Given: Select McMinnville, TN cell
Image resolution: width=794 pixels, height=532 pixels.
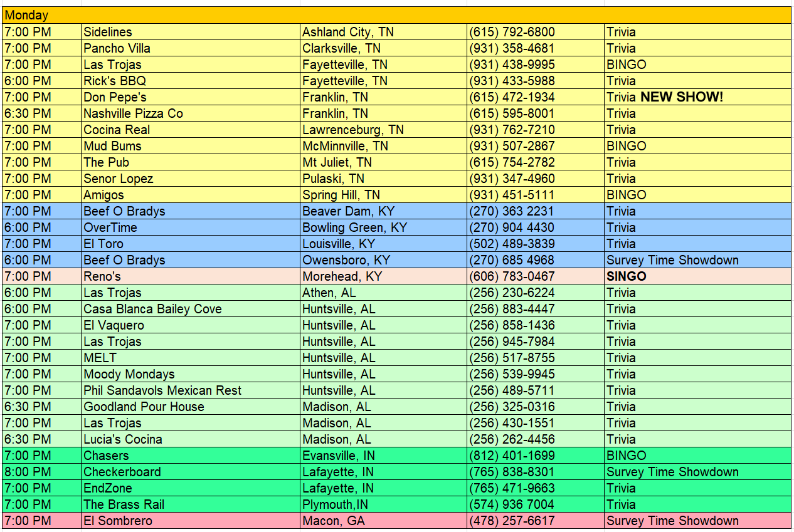Looking at the screenshot, I should (x=383, y=146).
